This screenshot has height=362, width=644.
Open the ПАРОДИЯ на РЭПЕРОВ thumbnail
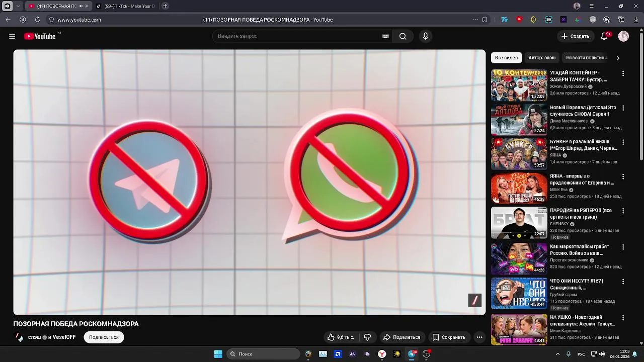point(519,223)
